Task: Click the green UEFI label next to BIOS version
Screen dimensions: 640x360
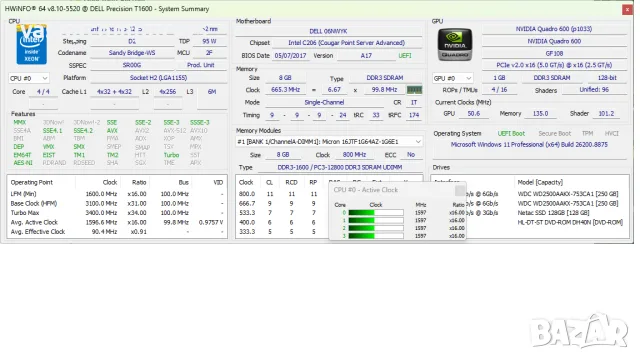Action: point(405,56)
